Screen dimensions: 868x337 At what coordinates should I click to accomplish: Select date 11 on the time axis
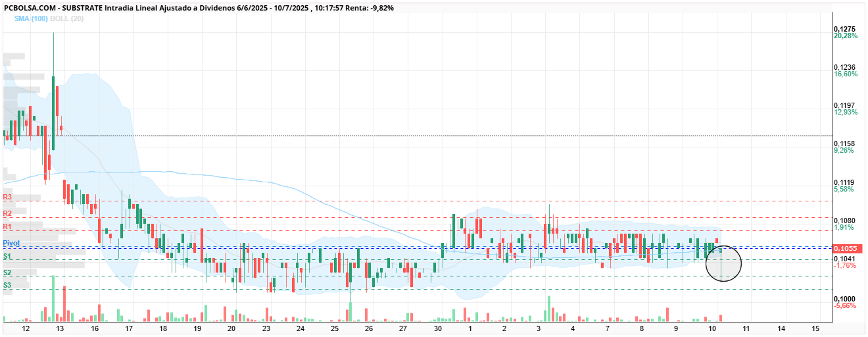746,328
